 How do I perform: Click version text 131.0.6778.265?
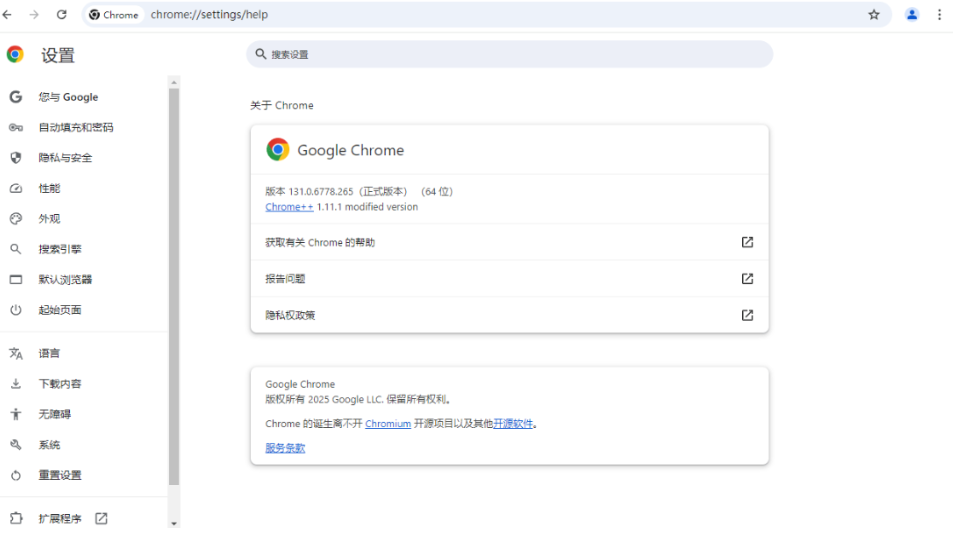(x=320, y=191)
